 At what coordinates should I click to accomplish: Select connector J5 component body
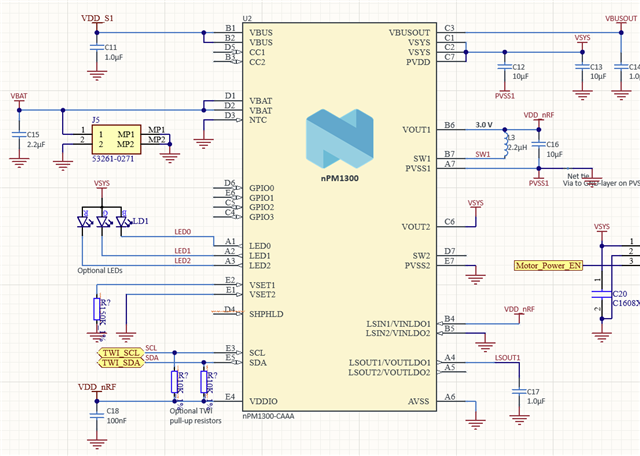point(116,139)
